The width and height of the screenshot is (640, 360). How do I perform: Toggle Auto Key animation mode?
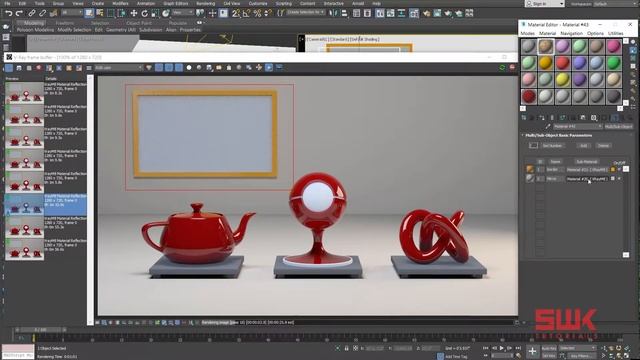click(x=549, y=348)
